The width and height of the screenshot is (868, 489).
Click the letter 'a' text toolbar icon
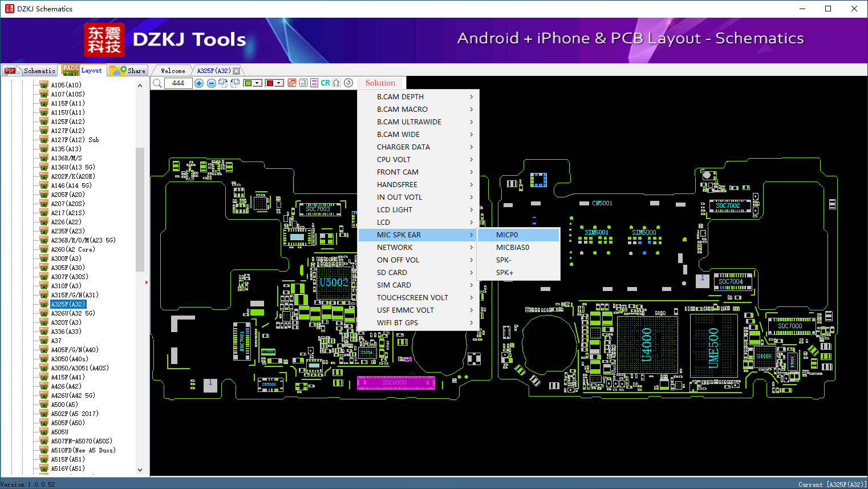point(303,83)
